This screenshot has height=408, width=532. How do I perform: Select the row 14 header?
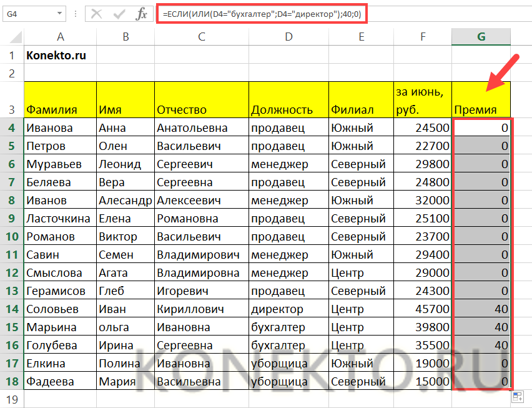click(x=12, y=309)
